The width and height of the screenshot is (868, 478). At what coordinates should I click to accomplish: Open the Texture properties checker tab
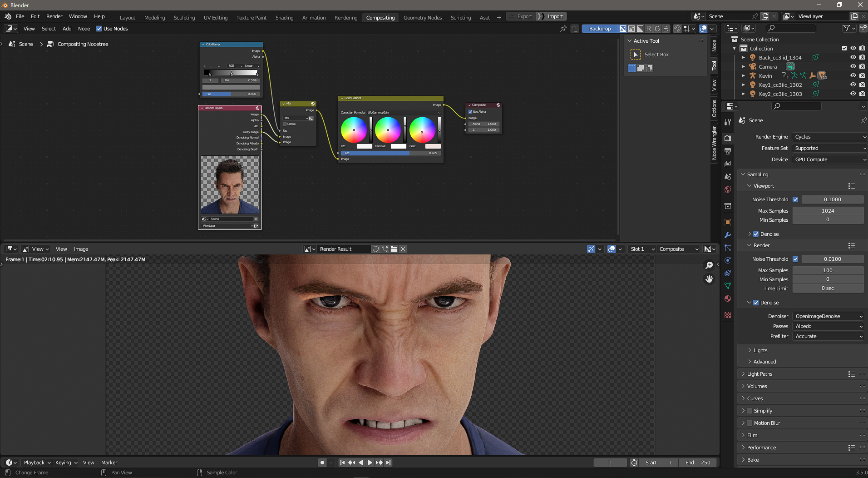coord(728,315)
